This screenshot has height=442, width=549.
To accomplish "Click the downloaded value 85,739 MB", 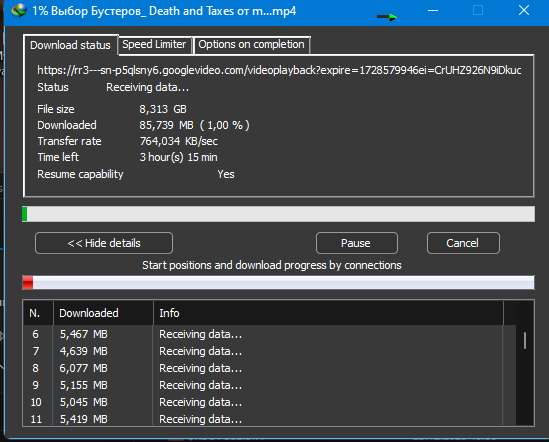I will (x=194, y=125).
